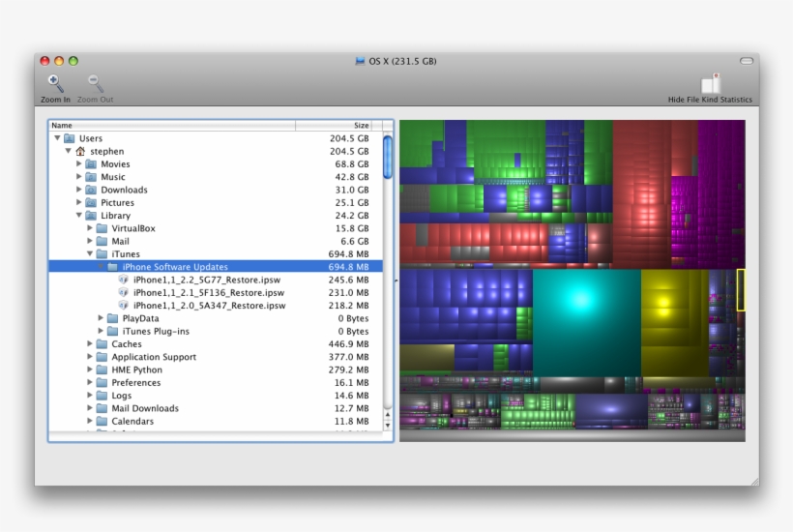
Task: Click the iTunes folder icon
Action: coord(103,253)
